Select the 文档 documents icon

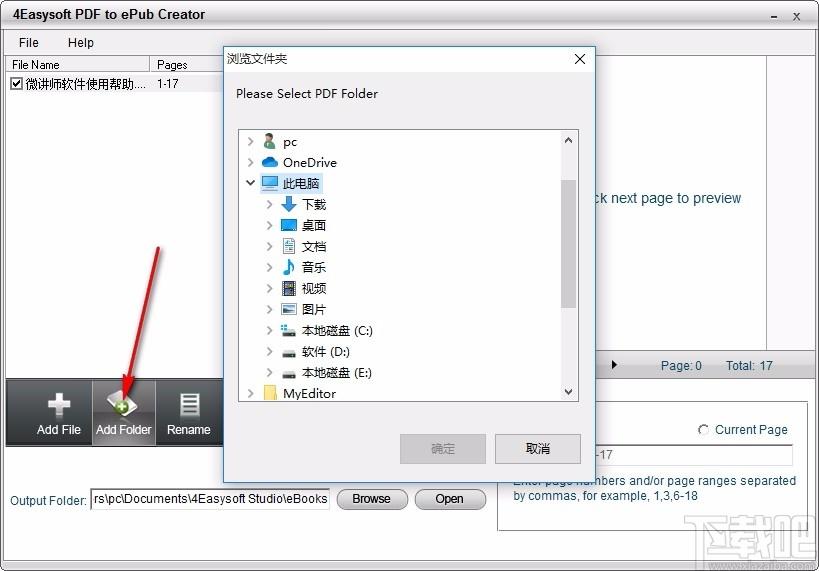(289, 246)
